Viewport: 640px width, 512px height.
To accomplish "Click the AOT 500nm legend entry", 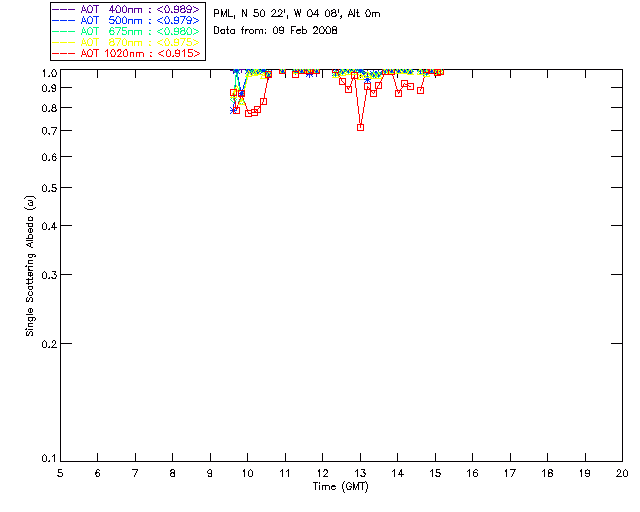I will point(127,20).
